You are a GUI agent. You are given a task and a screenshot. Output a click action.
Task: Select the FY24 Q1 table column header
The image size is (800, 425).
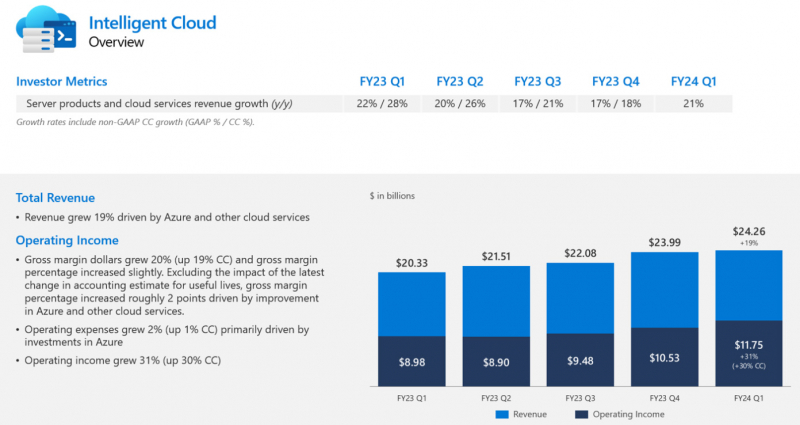point(694,81)
